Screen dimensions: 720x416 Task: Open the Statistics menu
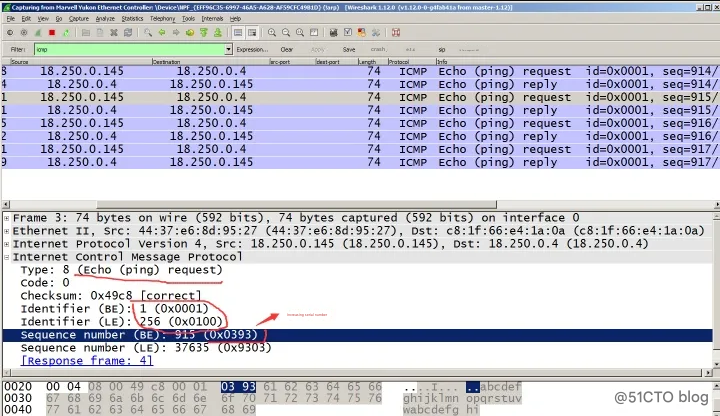click(x=132, y=19)
